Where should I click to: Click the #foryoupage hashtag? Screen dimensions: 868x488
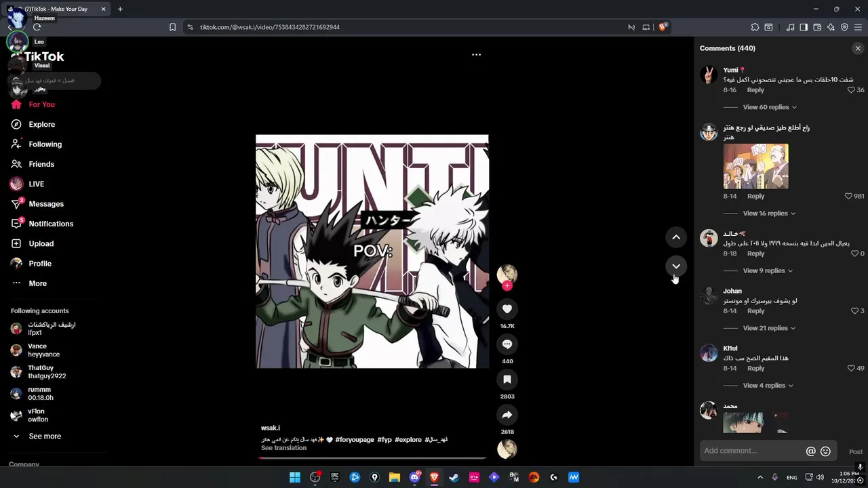point(355,440)
